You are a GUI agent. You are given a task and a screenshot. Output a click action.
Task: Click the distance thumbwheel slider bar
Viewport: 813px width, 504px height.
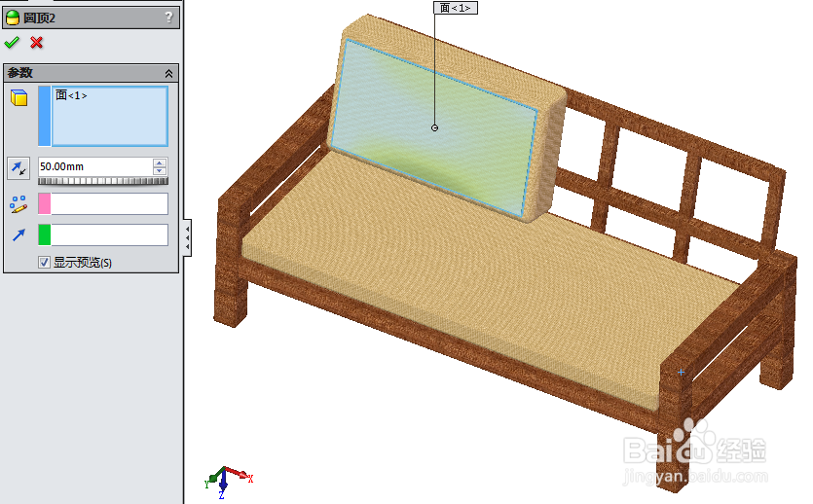pyautogui.click(x=103, y=181)
